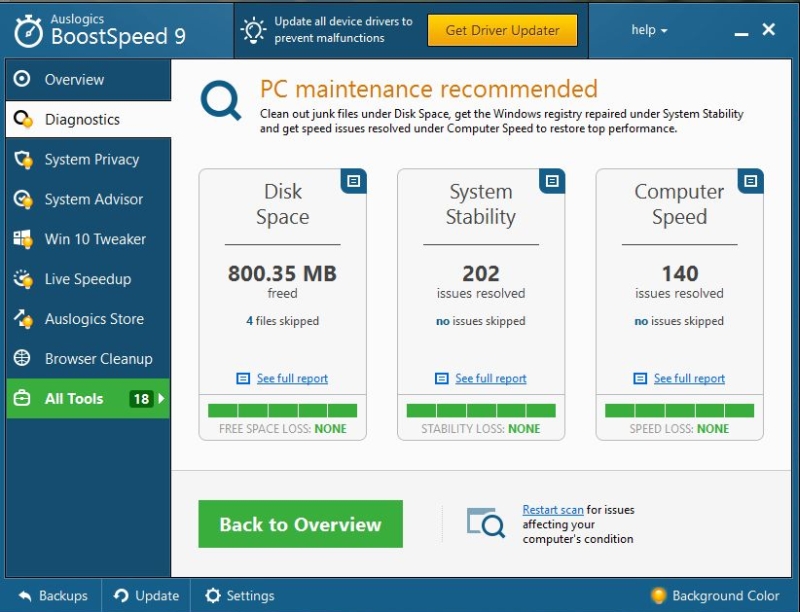Visit the Auslogics Store section
This screenshot has height=612, width=800.
point(88,319)
